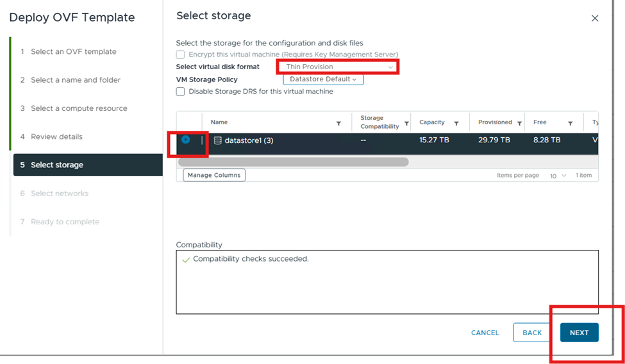
Task: Click the Name column filter icon
Action: point(338,123)
